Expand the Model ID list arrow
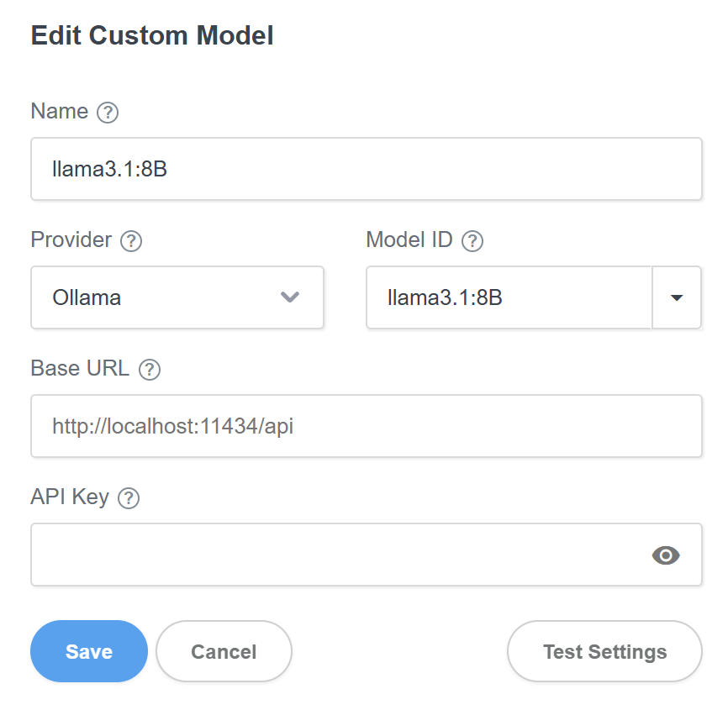This screenshot has height=710, width=728. click(x=677, y=297)
